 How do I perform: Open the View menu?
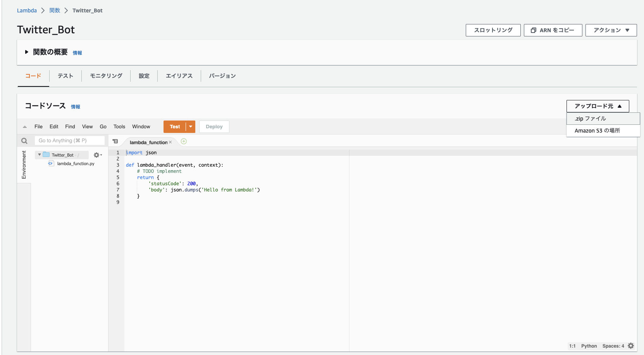click(87, 127)
